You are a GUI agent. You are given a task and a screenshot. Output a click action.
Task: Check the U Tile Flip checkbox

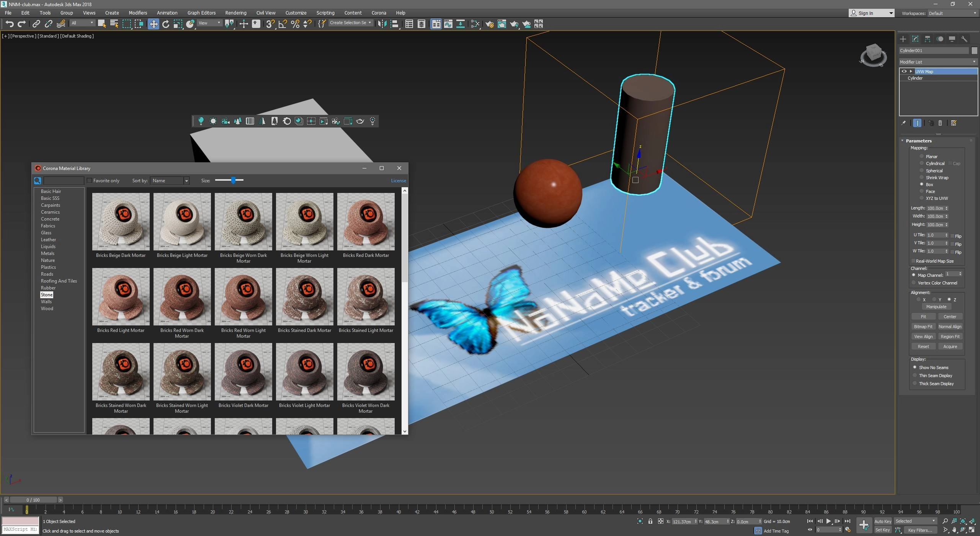(x=952, y=236)
